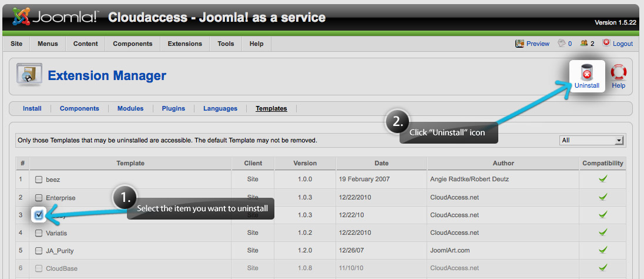
Task: Open the Tools menu
Action: [226, 44]
